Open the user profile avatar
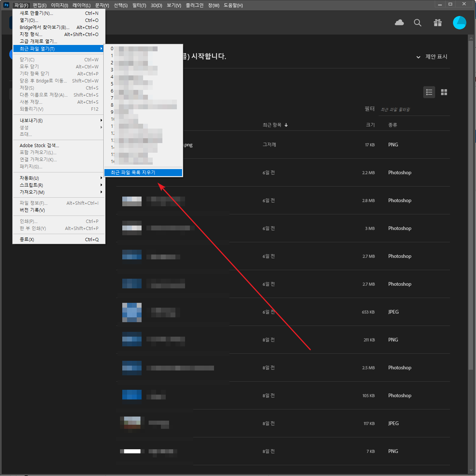This screenshot has height=476, width=476. pos(460,23)
